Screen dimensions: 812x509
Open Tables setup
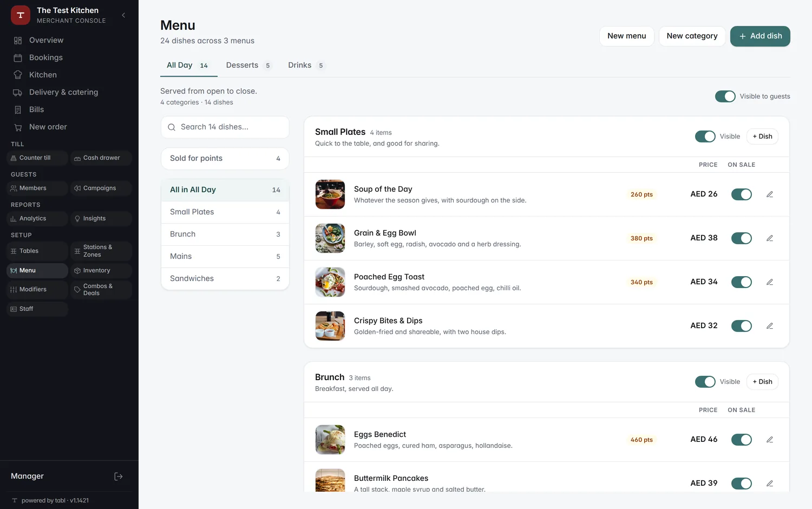coord(37,251)
